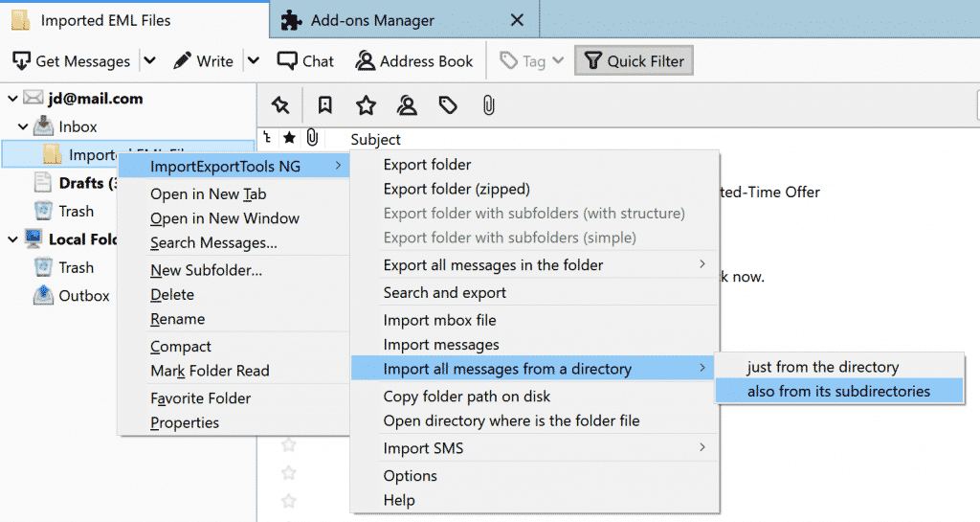This screenshot has width=980, height=522.
Task: Choose 'Import mbox file' menu entry
Action: click(x=439, y=320)
